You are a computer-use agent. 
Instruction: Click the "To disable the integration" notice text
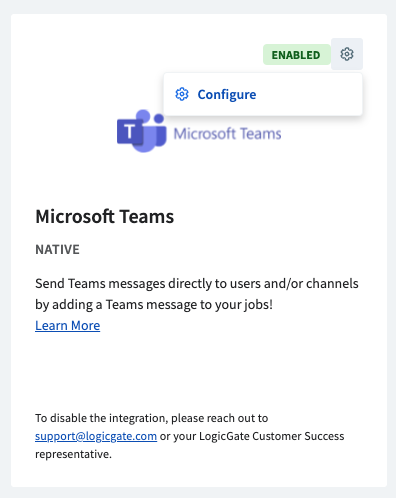click(152, 418)
